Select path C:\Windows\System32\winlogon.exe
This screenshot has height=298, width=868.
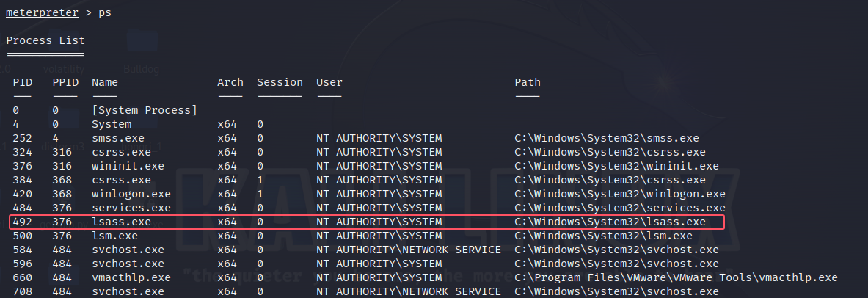click(x=620, y=194)
